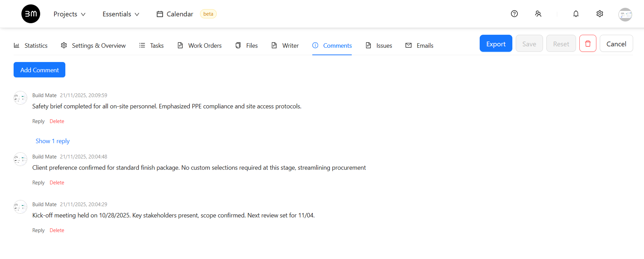Click the Statistics bar chart icon
The height and width of the screenshot is (259, 644).
point(16,45)
